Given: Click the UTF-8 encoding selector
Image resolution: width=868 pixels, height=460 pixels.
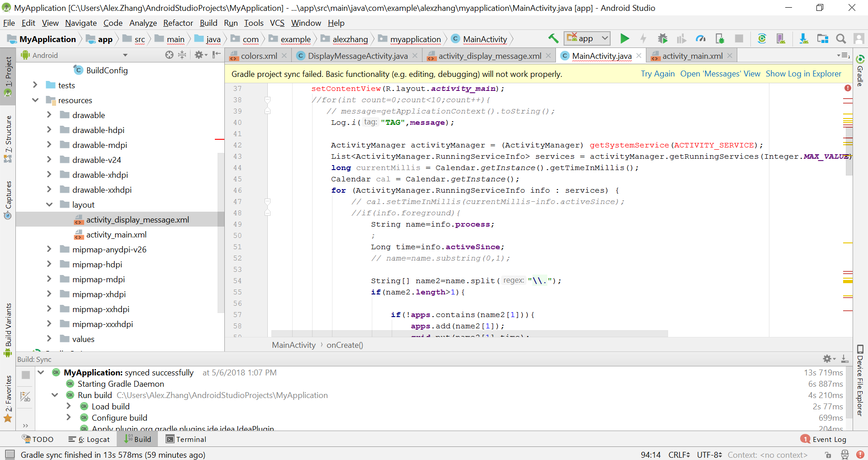Looking at the screenshot, I should [x=709, y=455].
